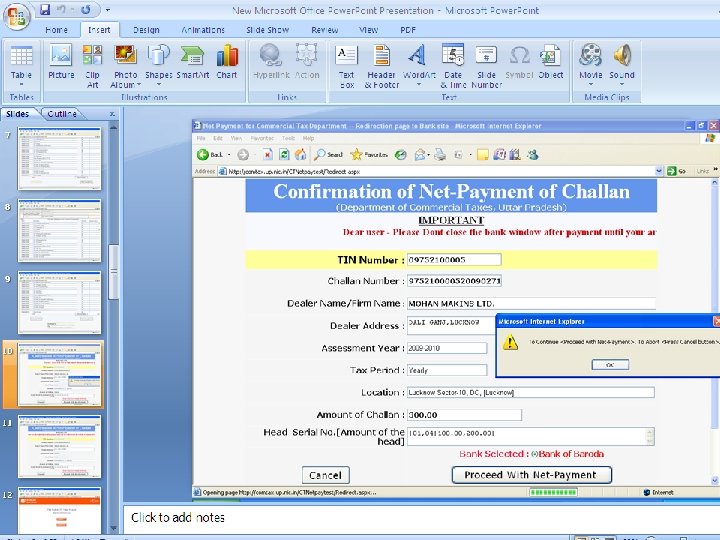The width and height of the screenshot is (720, 540).
Task: Expand the Customize Quick Access Toolbar arrow
Action: [x=108, y=10]
